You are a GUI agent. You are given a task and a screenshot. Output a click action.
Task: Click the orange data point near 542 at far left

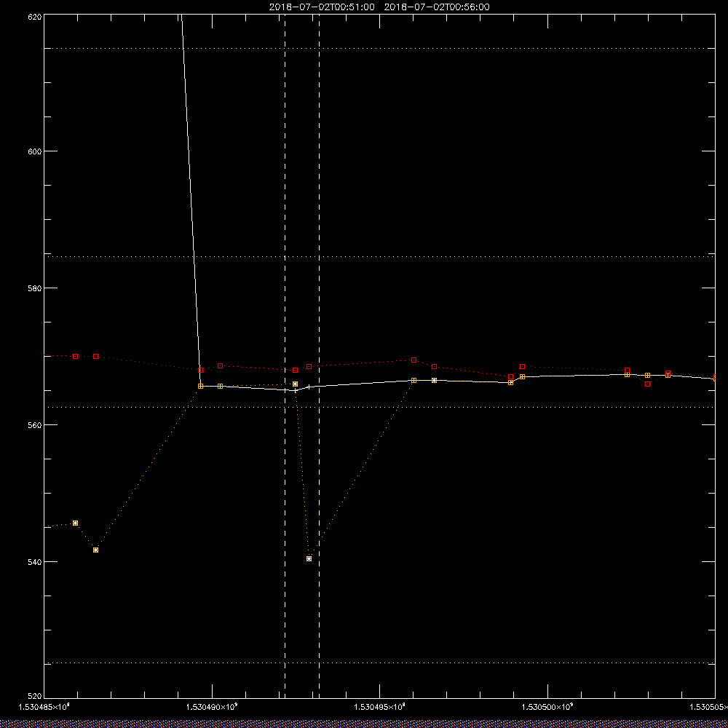(x=95, y=550)
